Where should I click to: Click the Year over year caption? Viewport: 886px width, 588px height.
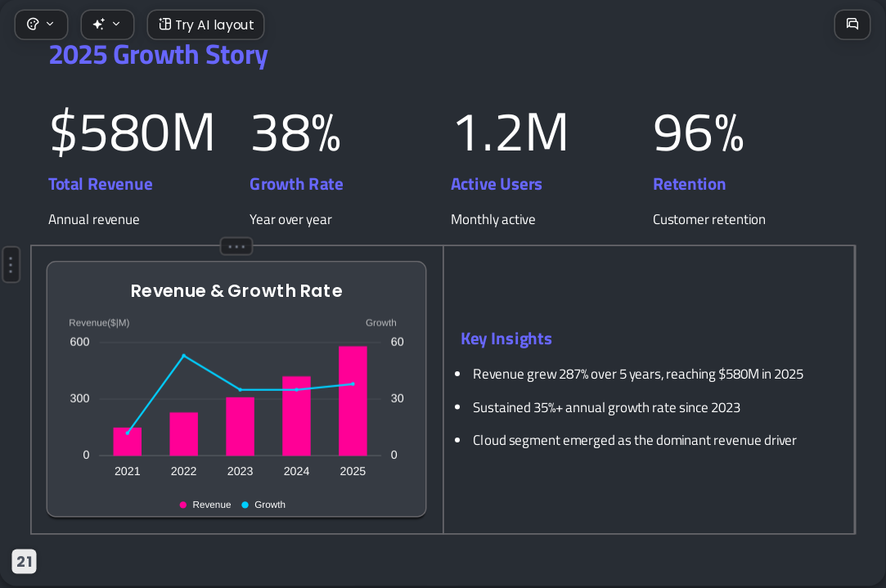(290, 220)
